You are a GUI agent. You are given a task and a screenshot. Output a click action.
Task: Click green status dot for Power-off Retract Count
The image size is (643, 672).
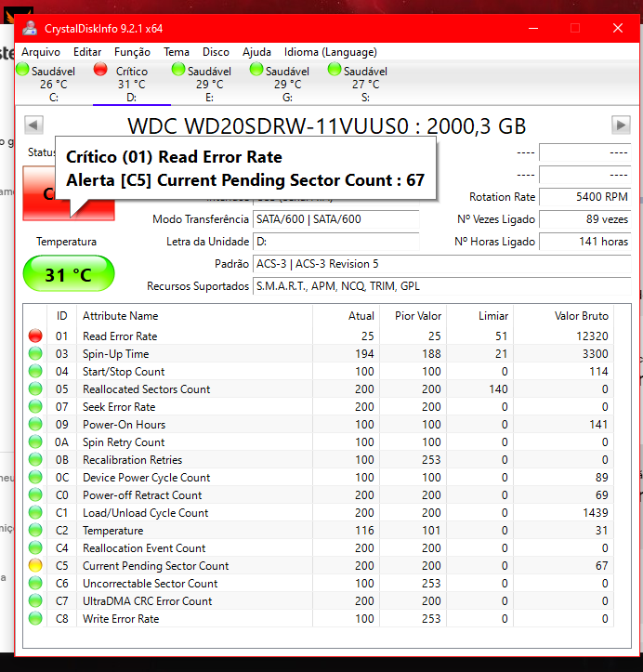tap(35, 495)
